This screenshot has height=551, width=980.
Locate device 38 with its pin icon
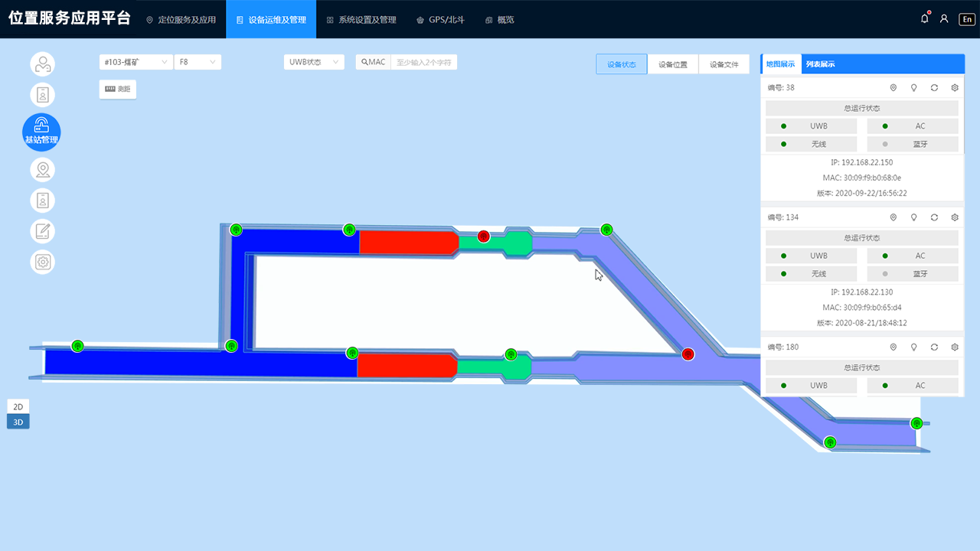coord(893,87)
